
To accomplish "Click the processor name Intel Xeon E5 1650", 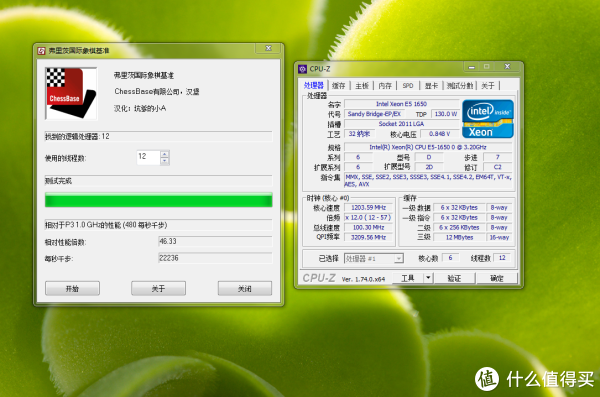I will tap(401, 104).
